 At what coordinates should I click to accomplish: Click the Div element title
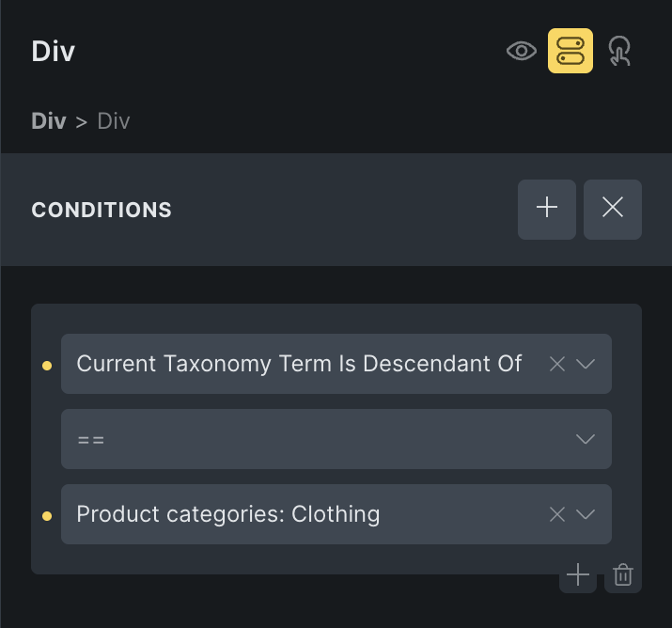coord(54,52)
